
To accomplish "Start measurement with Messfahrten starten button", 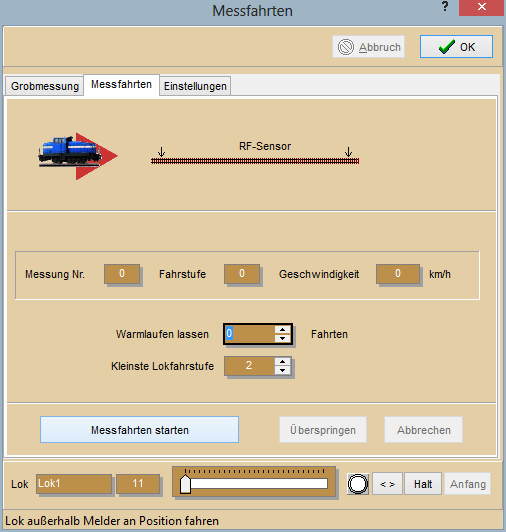I will [139, 430].
